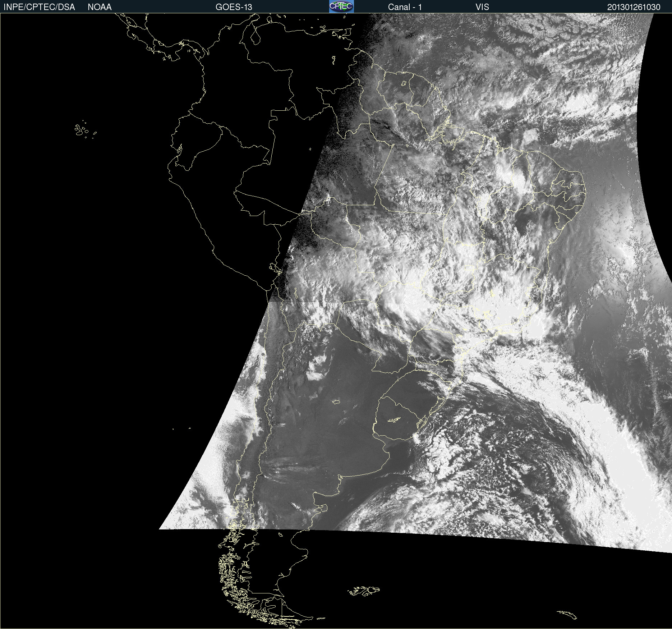Click the VIS channel label

[482, 7]
